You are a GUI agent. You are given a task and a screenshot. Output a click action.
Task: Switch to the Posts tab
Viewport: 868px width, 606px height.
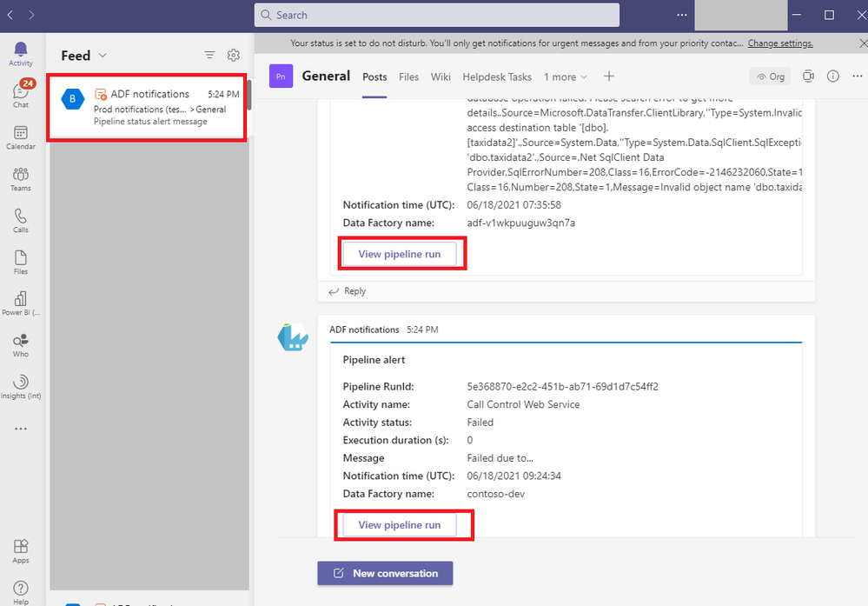pos(374,77)
